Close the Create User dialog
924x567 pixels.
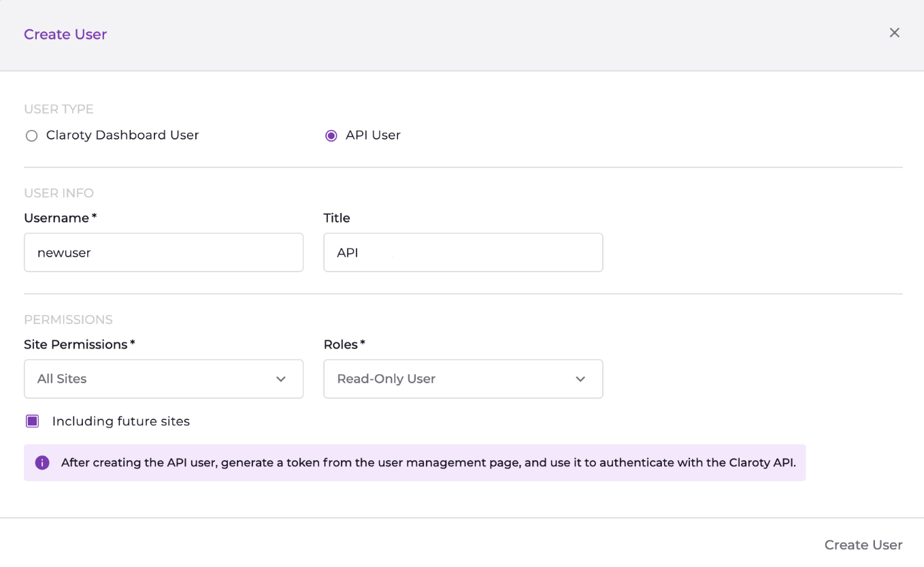point(894,33)
